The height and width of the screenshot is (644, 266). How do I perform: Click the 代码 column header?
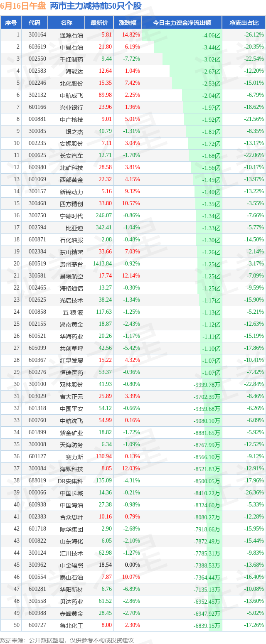[x=35, y=23]
